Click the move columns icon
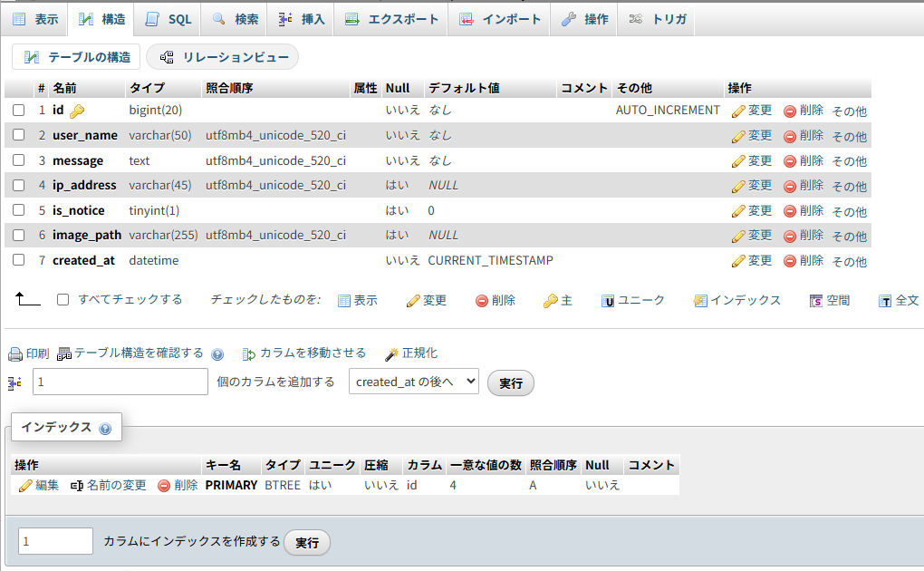The height and width of the screenshot is (571, 924). [249, 353]
